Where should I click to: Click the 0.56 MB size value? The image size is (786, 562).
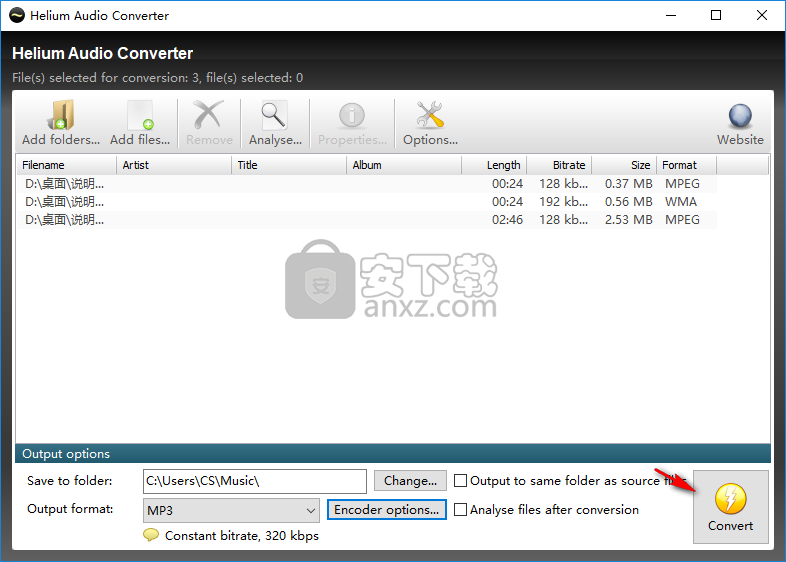point(629,202)
